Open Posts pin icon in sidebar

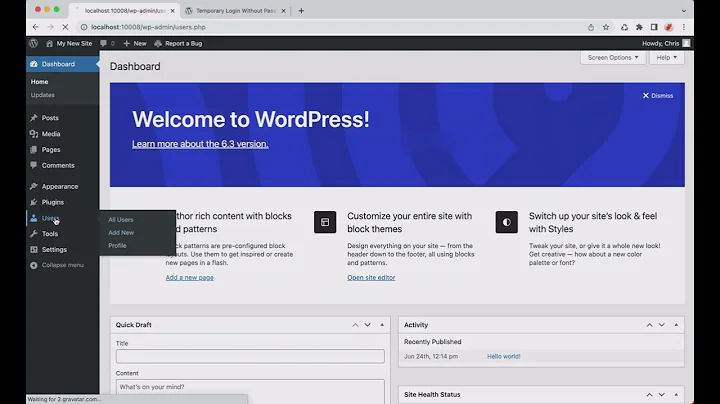point(34,118)
